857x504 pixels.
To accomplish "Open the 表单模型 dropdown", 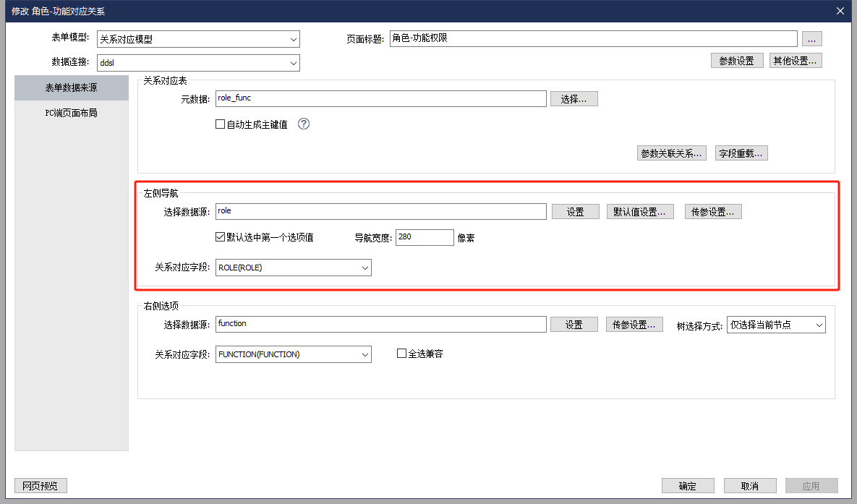I will (198, 40).
